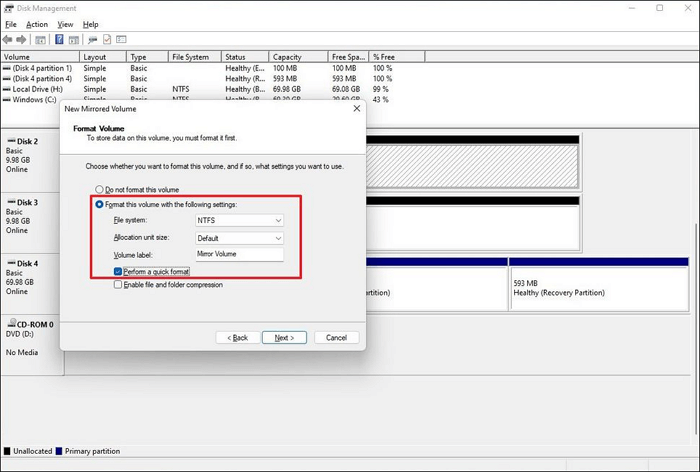
Task: Maximize the Disk Management window
Action: (659, 8)
